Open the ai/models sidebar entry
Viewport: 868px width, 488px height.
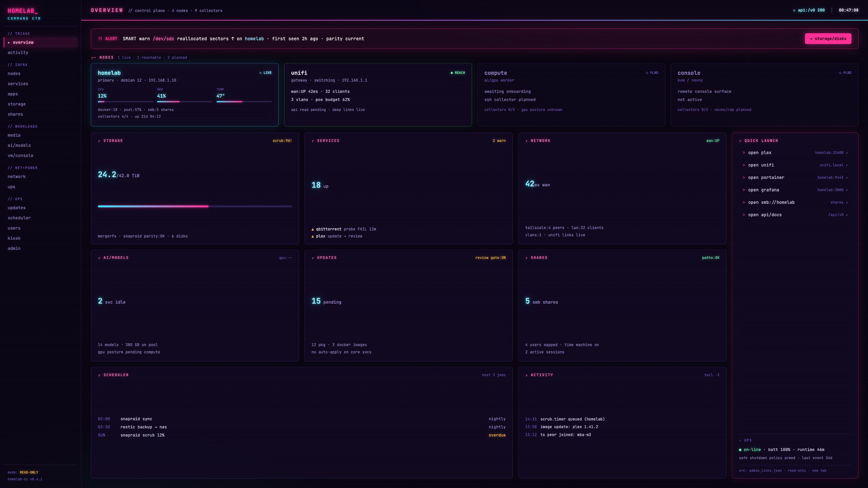(41, 145)
